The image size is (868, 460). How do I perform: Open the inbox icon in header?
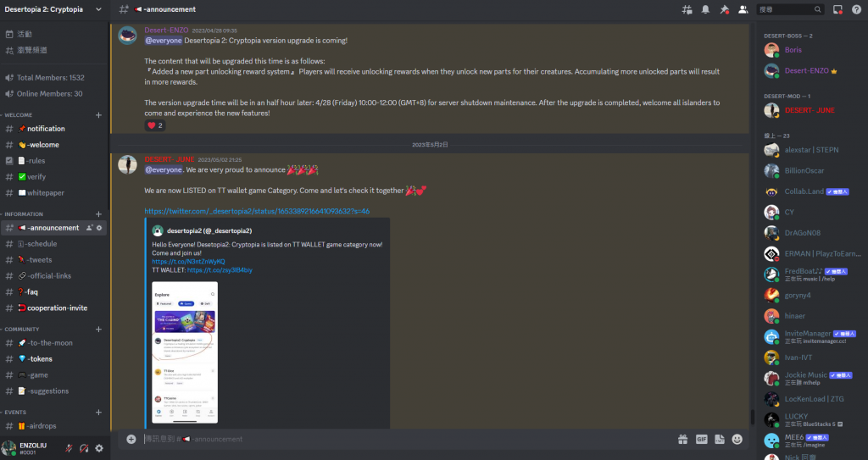(x=837, y=9)
